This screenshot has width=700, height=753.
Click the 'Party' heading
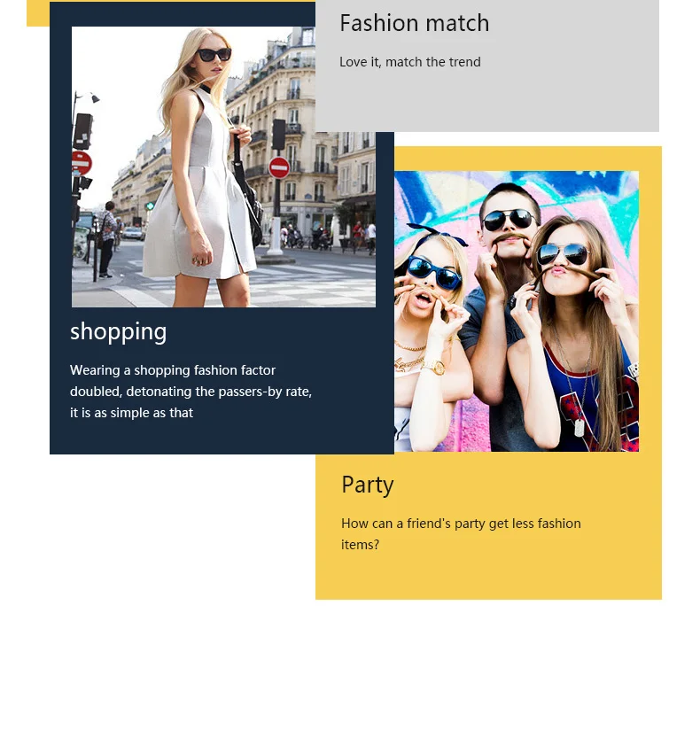(368, 485)
